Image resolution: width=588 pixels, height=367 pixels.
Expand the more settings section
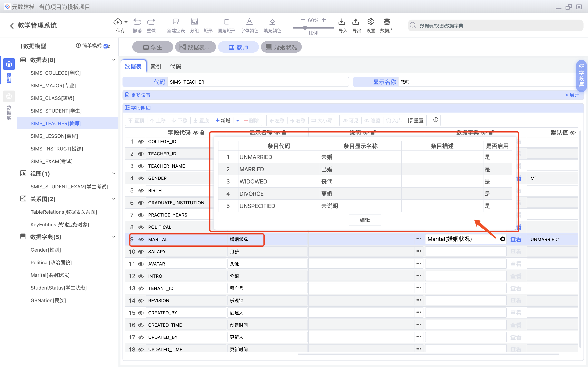(x=572, y=95)
